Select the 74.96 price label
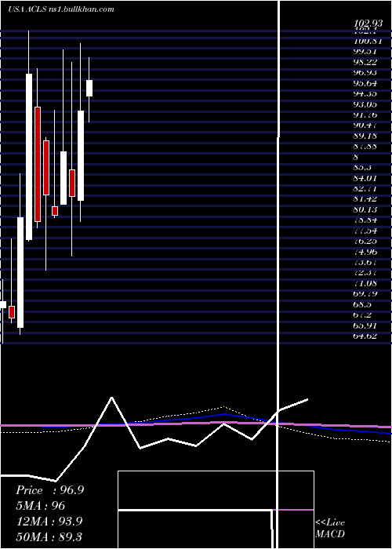This screenshot has width=392, height=549. point(365,252)
